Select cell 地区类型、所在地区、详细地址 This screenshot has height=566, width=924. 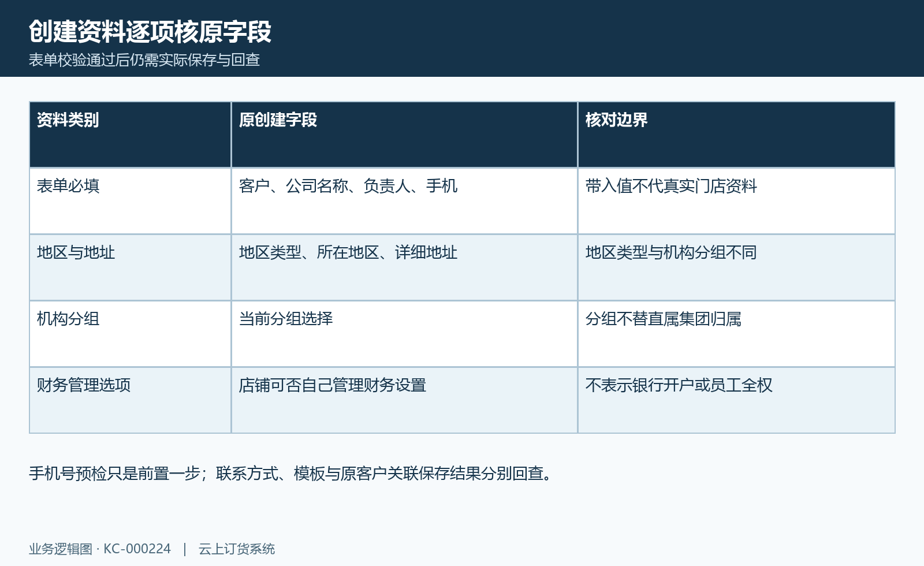coord(404,267)
